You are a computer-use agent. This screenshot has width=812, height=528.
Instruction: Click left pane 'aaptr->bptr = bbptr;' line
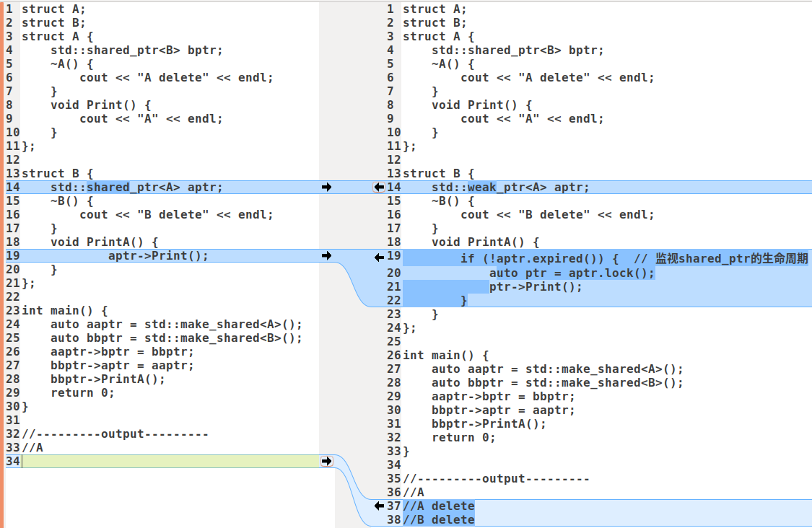click(122, 352)
